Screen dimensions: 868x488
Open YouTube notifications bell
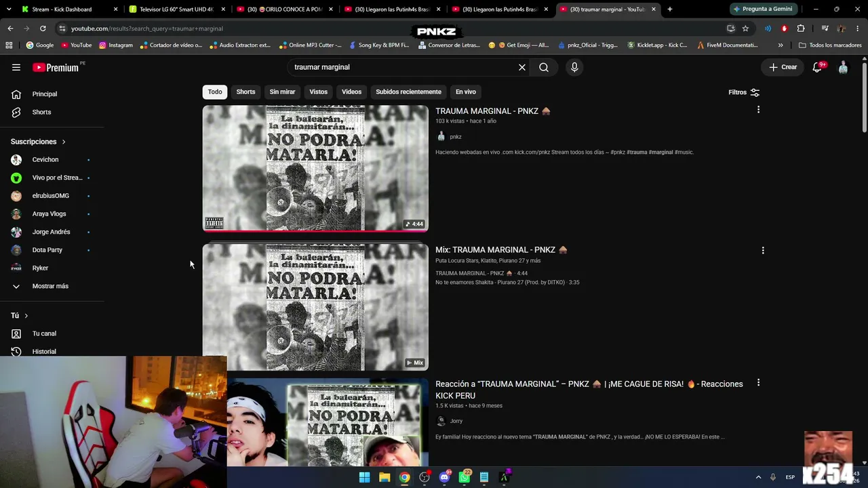coord(817,67)
